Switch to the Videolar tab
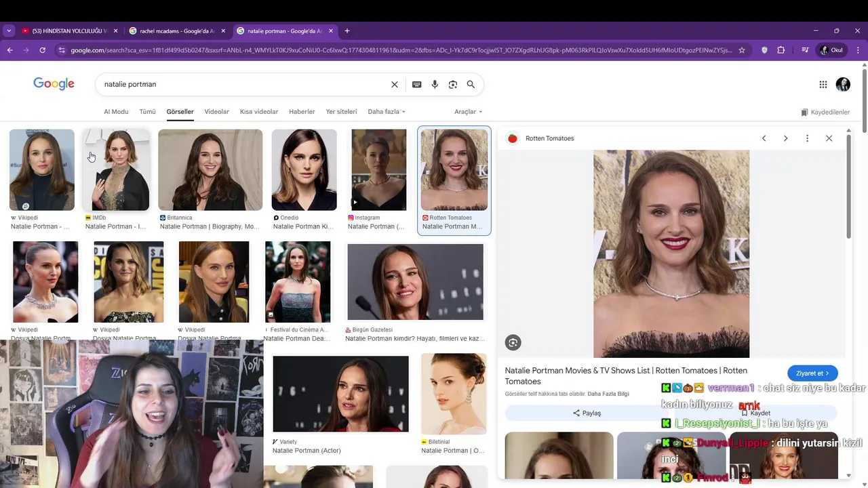The width and height of the screenshot is (868, 488). coord(216,112)
